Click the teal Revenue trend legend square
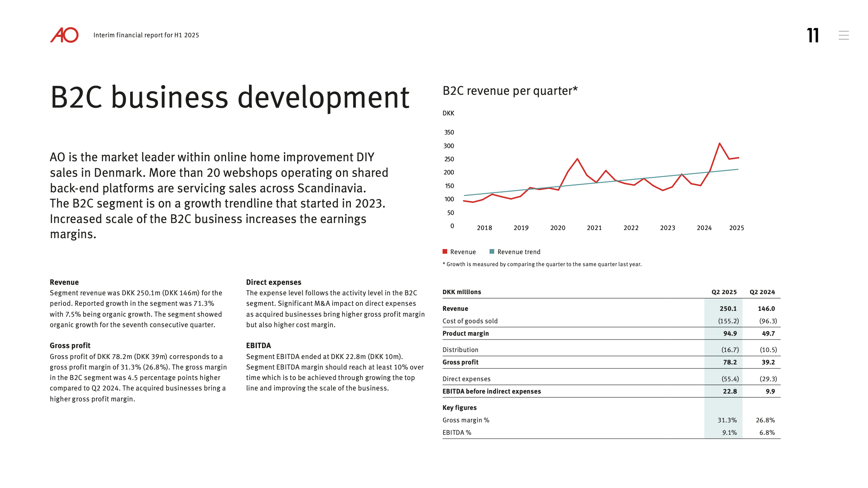Image resolution: width=868 pixels, height=488 pixels. (x=492, y=251)
